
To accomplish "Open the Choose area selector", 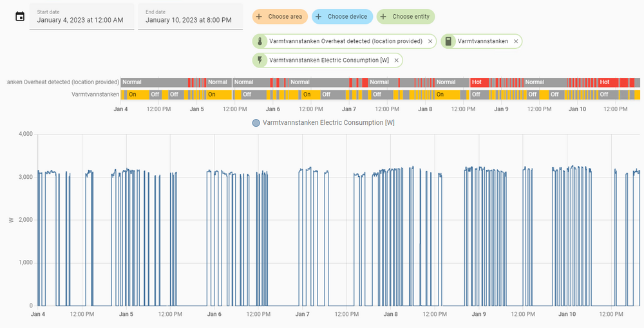I will (279, 17).
